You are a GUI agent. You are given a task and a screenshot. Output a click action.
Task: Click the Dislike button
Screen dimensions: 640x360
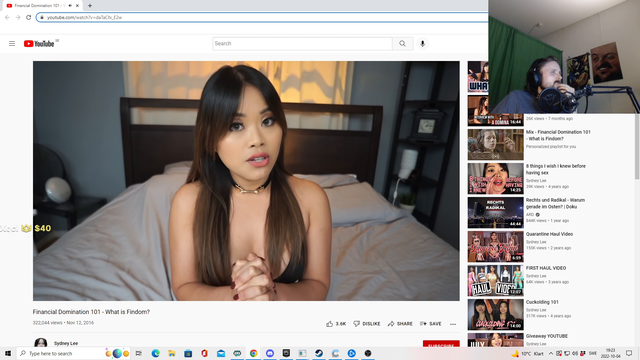pos(367,324)
